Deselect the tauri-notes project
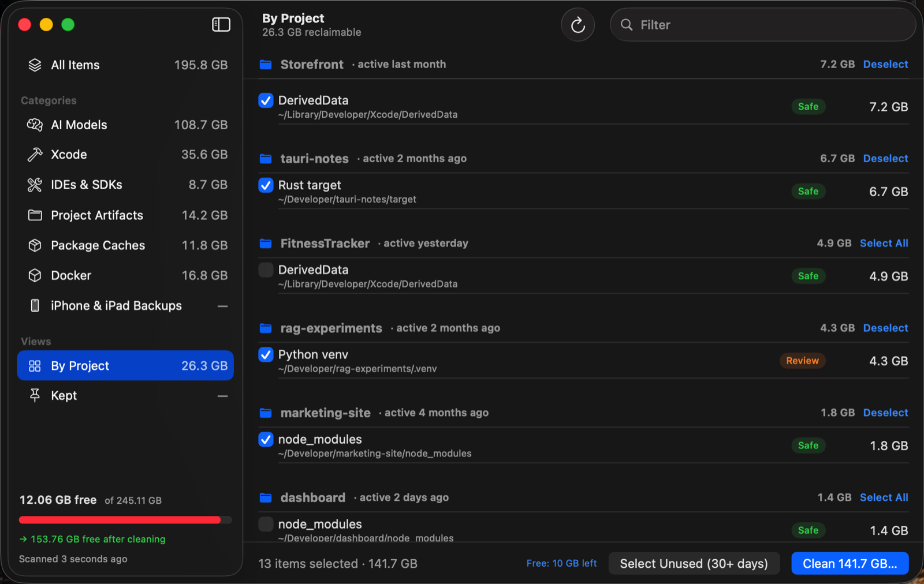924x584 pixels. (885, 158)
